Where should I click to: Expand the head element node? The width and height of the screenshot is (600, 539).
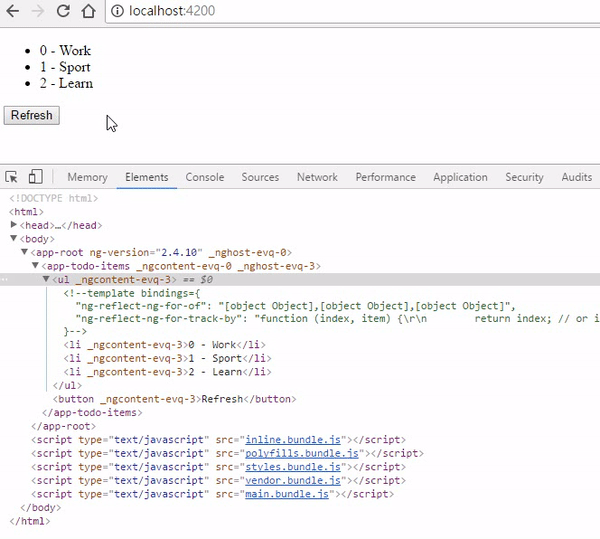(x=14, y=225)
